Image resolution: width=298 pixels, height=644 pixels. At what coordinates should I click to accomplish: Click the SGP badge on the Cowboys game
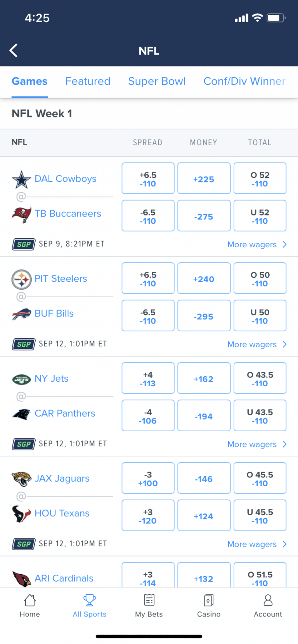(x=23, y=245)
